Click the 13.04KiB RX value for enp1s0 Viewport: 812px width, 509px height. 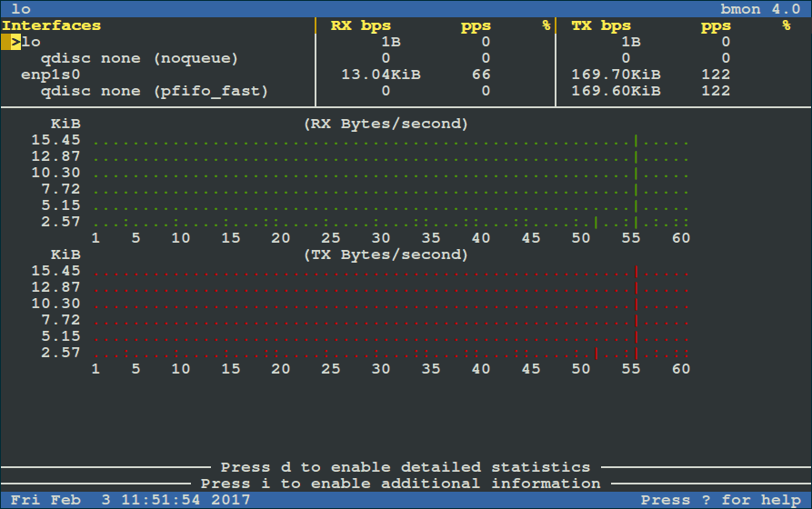pyautogui.click(x=380, y=75)
